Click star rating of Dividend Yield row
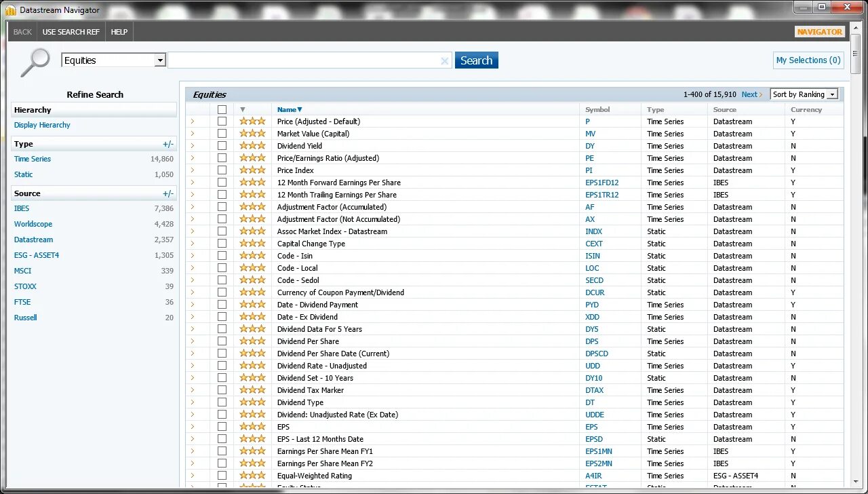Image resolution: width=868 pixels, height=494 pixels. click(252, 146)
